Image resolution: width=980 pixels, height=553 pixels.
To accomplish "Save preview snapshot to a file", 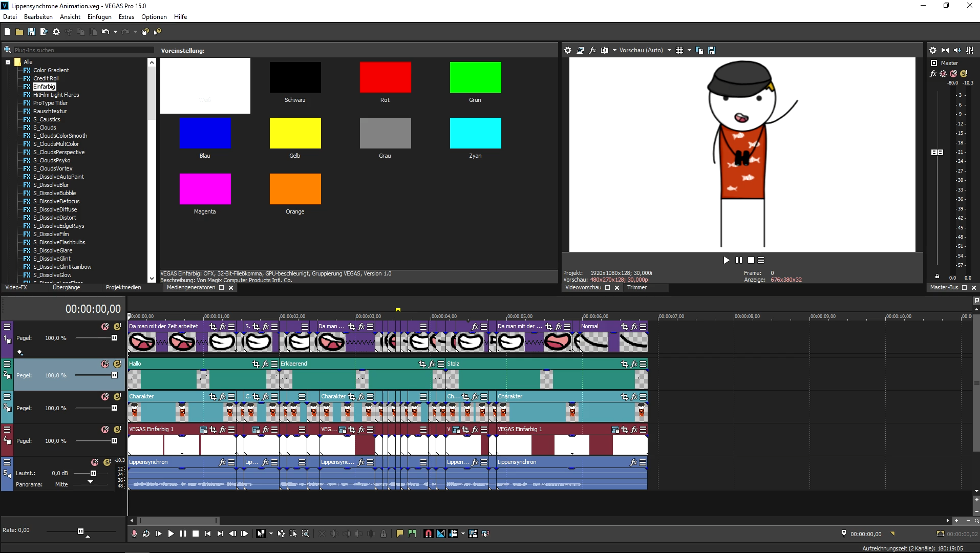I will 712,50.
